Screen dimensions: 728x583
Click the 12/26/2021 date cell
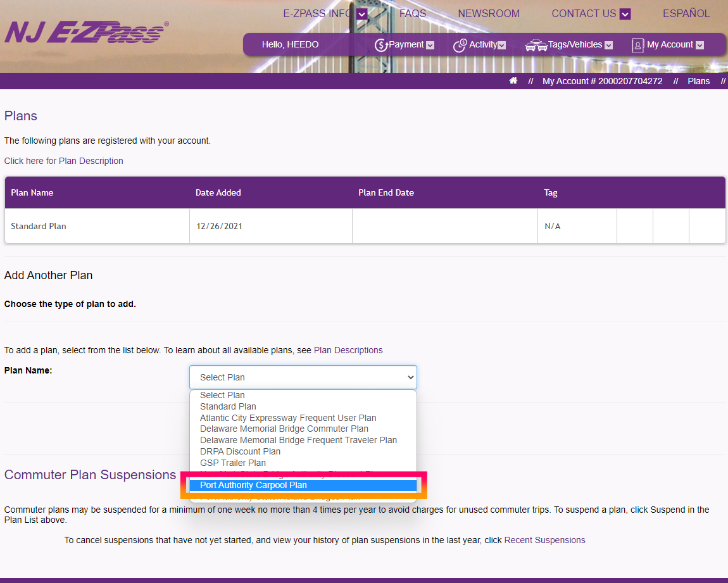pos(271,226)
